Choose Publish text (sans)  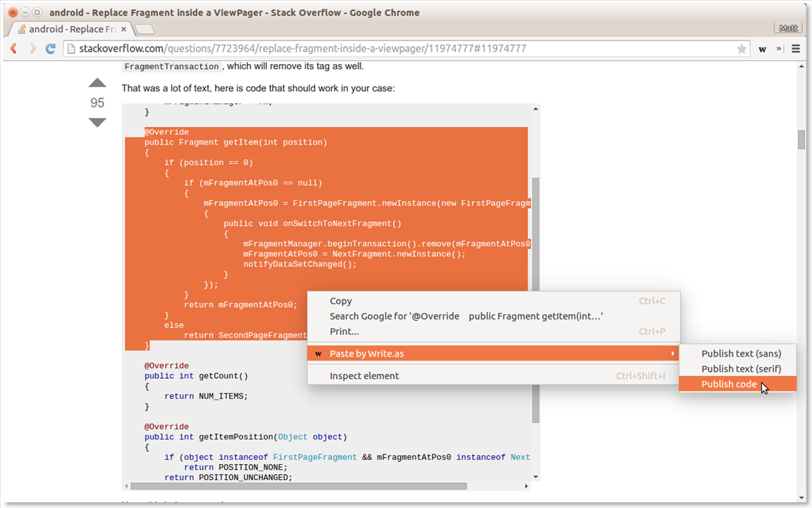(741, 354)
